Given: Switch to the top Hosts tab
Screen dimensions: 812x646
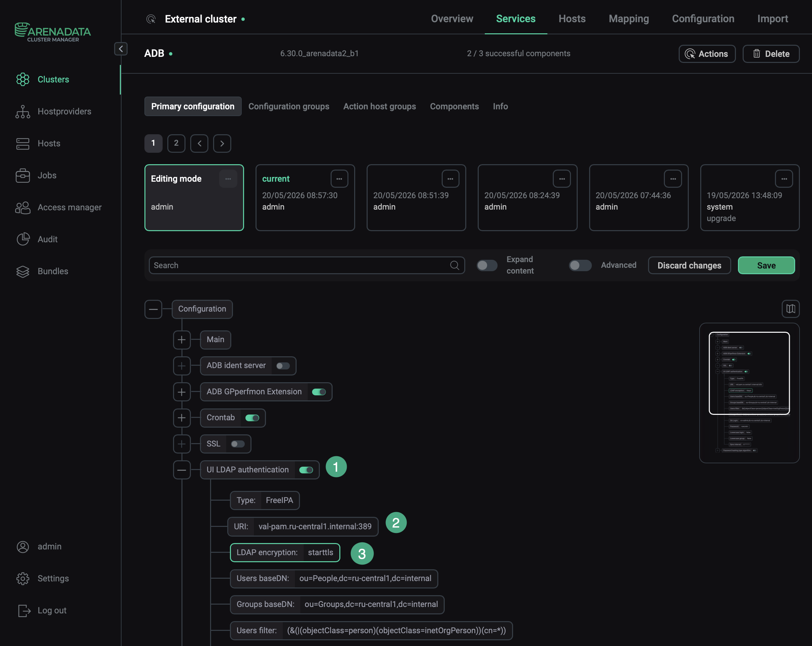Looking at the screenshot, I should point(572,19).
